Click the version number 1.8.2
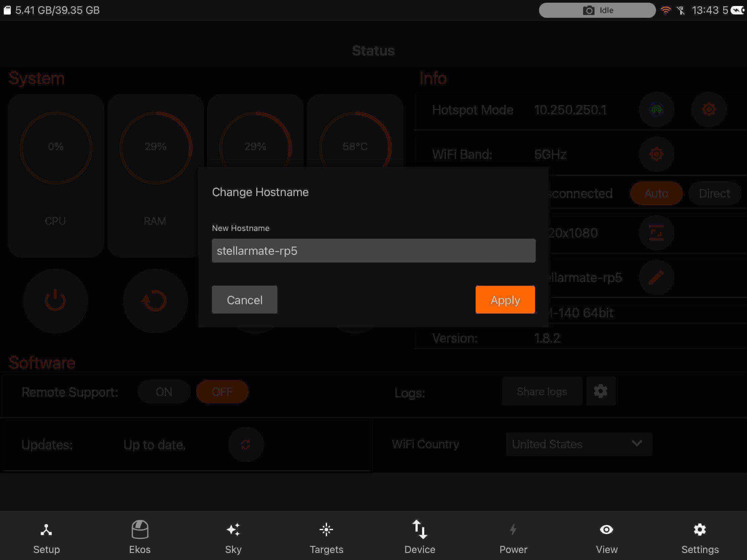 pyautogui.click(x=547, y=338)
